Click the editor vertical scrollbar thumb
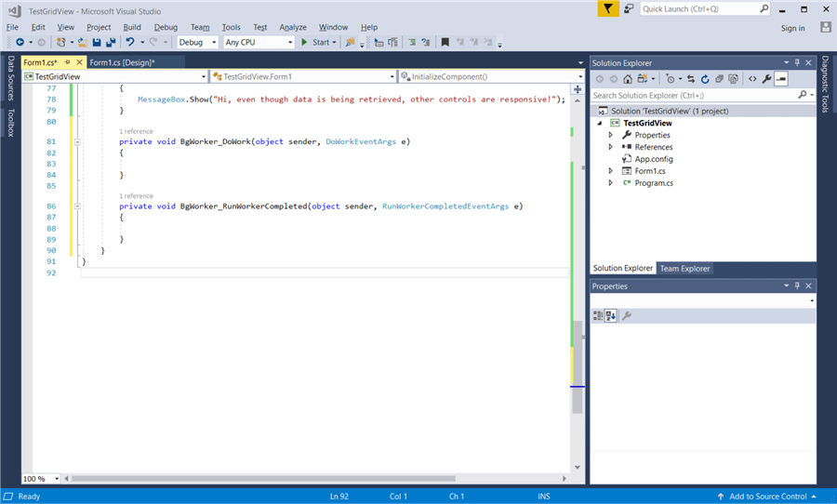The height and width of the screenshot is (504, 837). point(577,366)
